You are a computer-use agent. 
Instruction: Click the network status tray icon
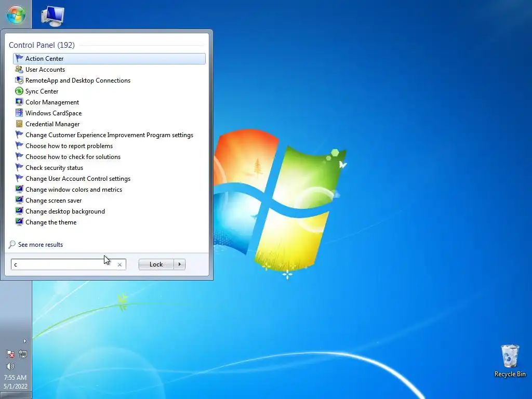click(x=23, y=354)
